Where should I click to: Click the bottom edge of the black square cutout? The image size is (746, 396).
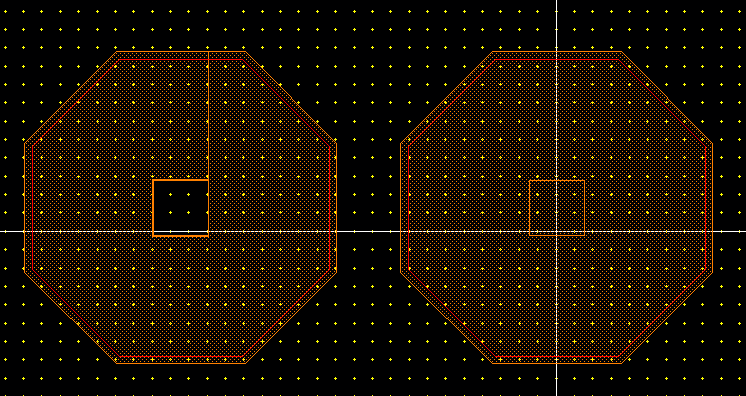click(180, 236)
